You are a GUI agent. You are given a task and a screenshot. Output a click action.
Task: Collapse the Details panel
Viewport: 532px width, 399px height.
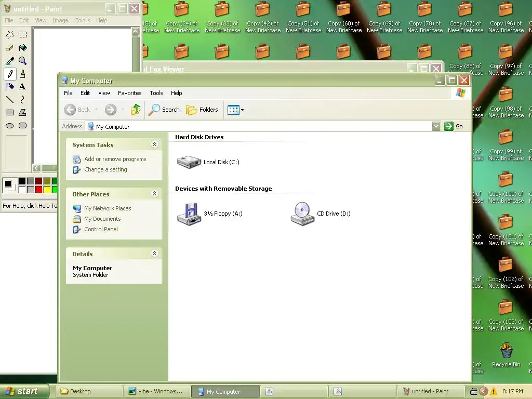pyautogui.click(x=154, y=254)
